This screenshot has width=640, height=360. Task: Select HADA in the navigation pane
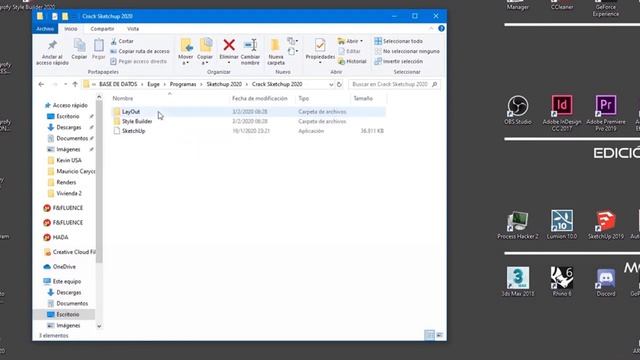point(60,237)
